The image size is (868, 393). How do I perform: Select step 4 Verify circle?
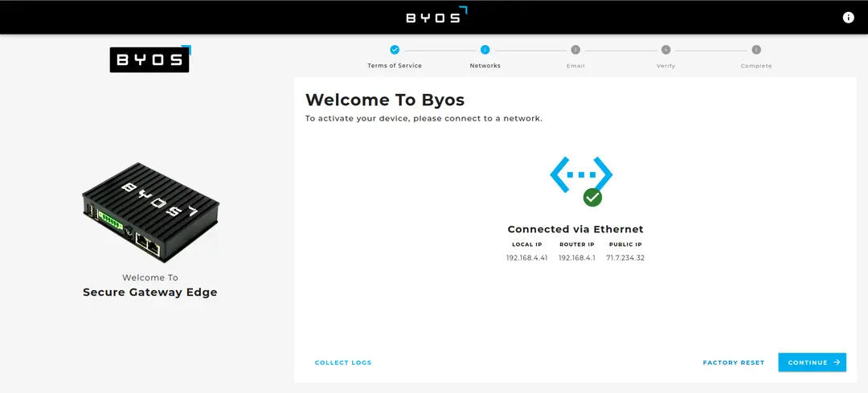pyautogui.click(x=665, y=50)
